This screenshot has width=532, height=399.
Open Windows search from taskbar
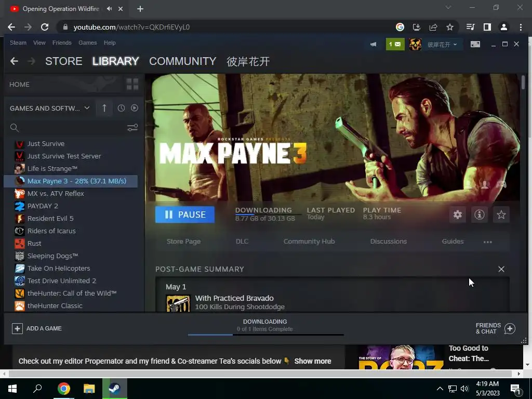pos(37,388)
